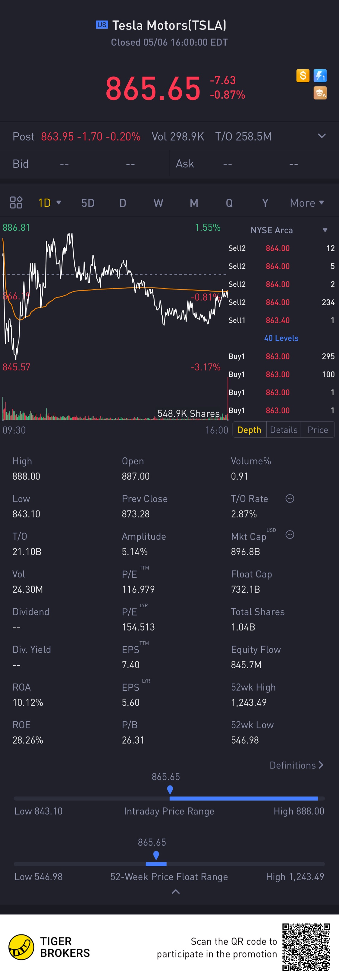Open the More timeframes dropdown
The width and height of the screenshot is (339, 980).
[307, 203]
